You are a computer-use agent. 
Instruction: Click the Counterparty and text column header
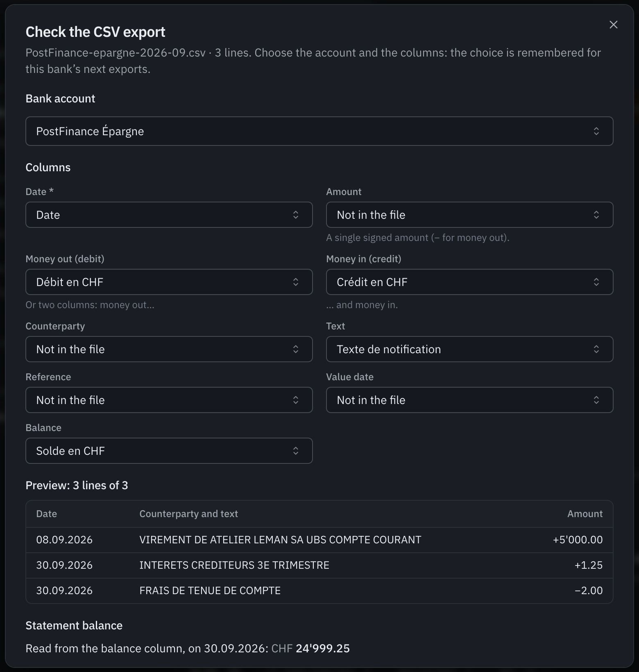pyautogui.click(x=188, y=514)
